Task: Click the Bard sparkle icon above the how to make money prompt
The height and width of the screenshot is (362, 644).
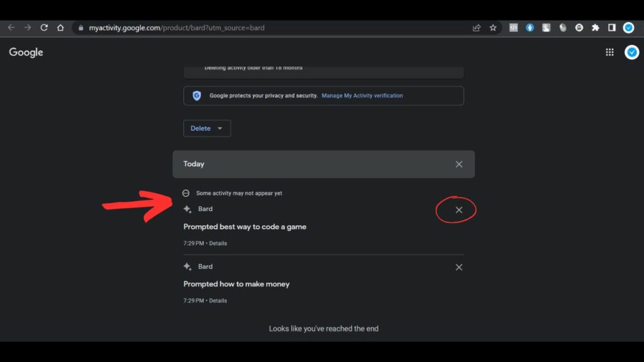Action: pyautogui.click(x=187, y=266)
